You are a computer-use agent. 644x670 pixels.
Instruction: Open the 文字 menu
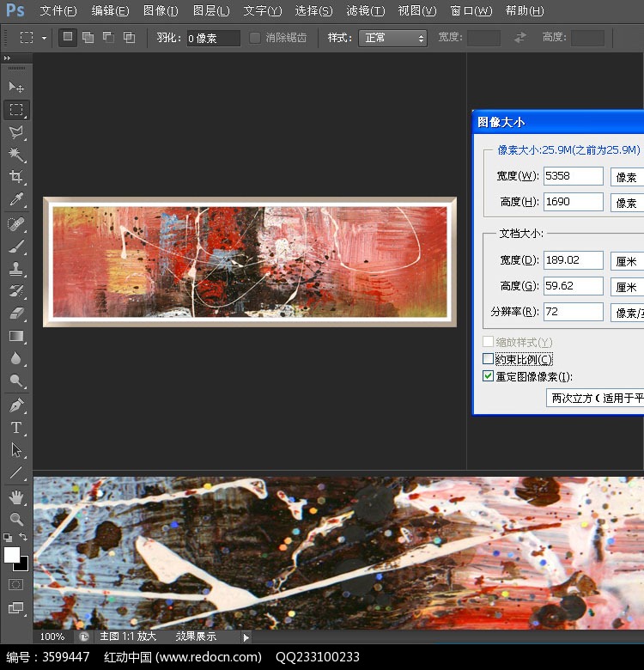[262, 10]
